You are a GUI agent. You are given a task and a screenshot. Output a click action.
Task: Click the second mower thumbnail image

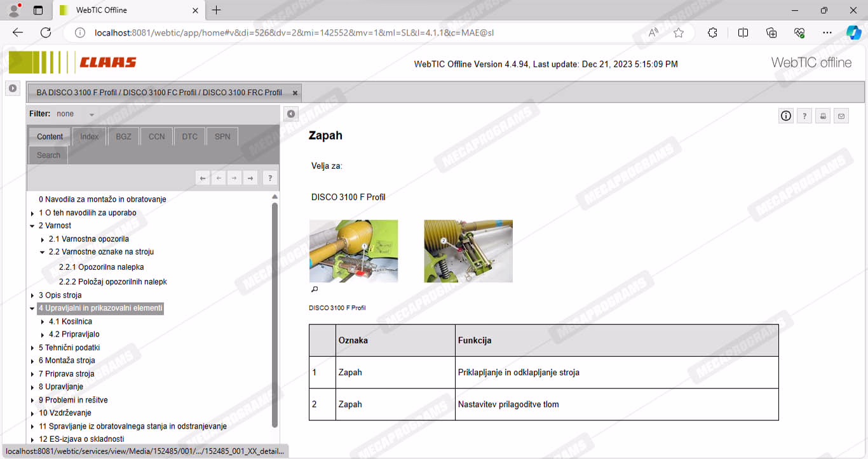(x=468, y=251)
